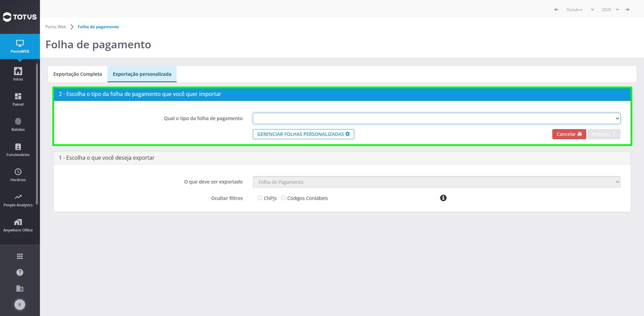The height and width of the screenshot is (316, 644).
Task: Open the apps grid icon
Action: [20, 256]
